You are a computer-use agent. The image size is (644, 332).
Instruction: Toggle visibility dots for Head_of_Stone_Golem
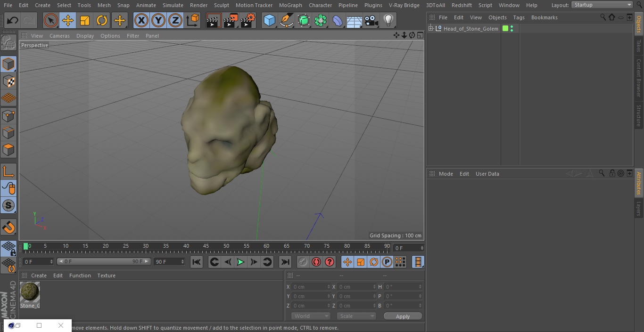(512, 29)
